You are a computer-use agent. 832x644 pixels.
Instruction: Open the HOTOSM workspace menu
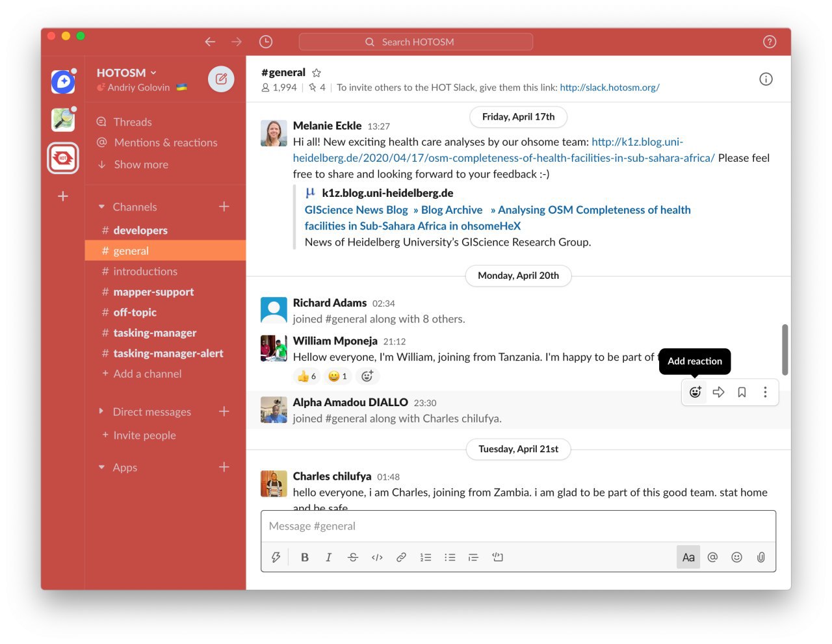coord(127,73)
